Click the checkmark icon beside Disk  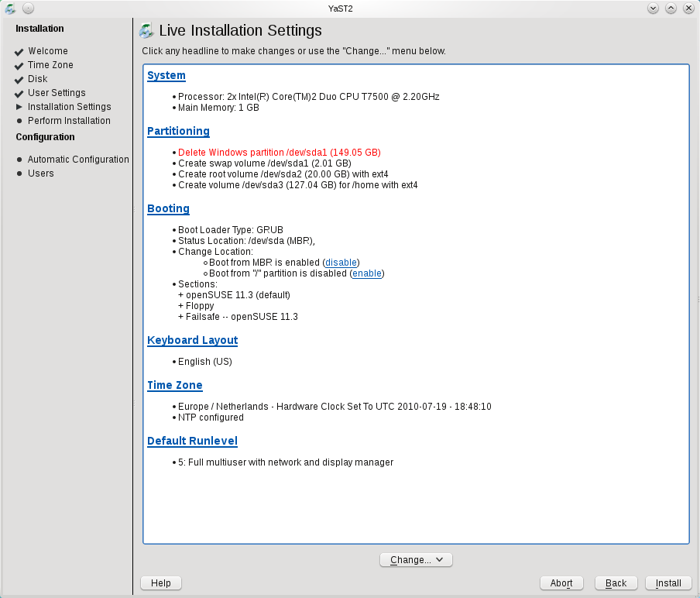(x=19, y=80)
